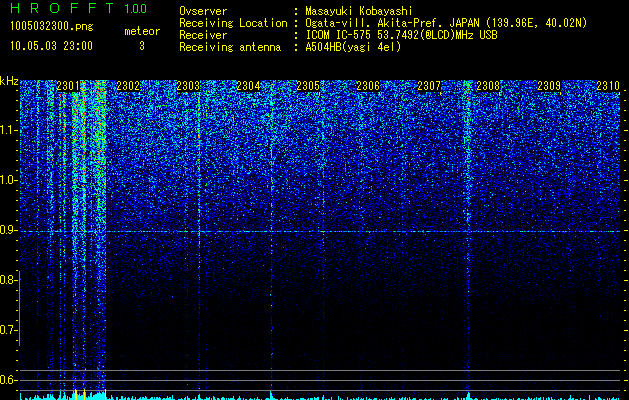
Task: Click the 2303 time marker
Action: click(188, 86)
